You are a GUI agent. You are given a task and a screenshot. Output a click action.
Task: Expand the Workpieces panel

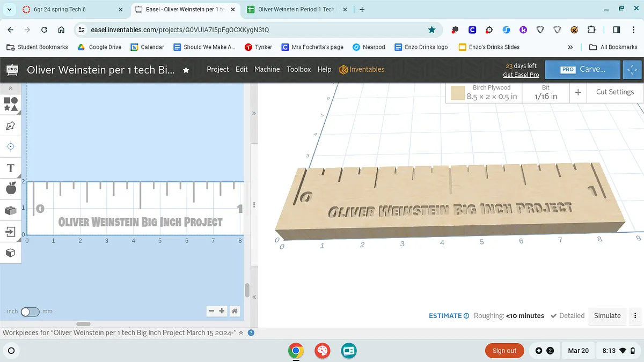241,333
